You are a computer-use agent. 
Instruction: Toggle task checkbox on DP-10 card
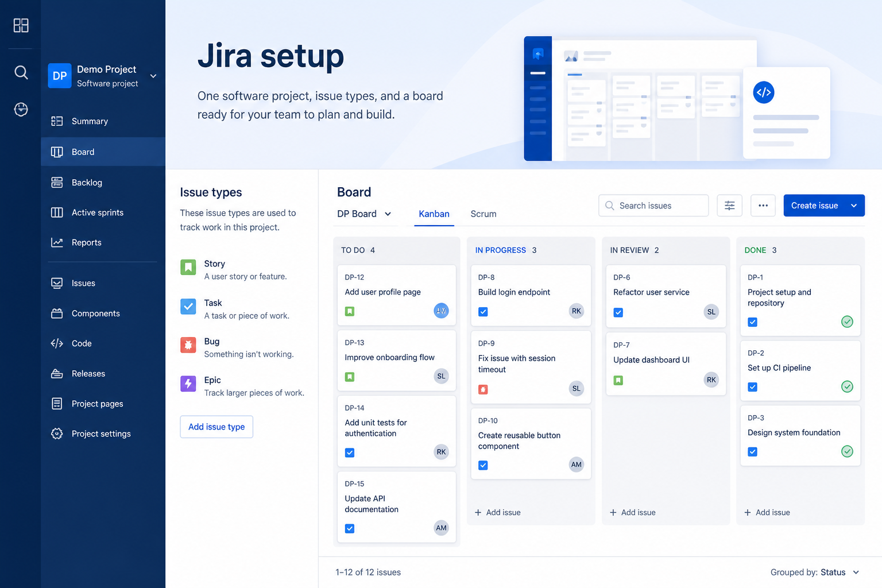tap(483, 465)
